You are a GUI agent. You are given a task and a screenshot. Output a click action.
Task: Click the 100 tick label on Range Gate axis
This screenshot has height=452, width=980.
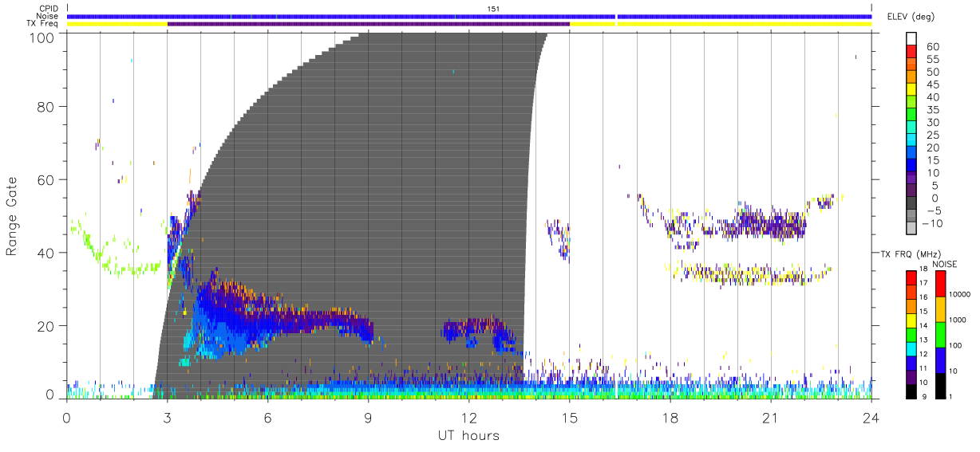coord(42,37)
